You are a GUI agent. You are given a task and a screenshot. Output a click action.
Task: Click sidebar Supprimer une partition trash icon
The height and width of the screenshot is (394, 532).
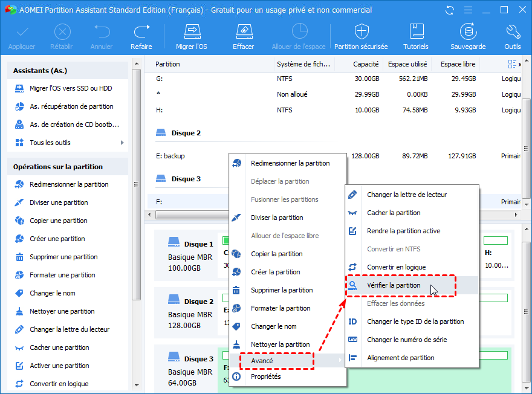pyautogui.click(x=19, y=257)
